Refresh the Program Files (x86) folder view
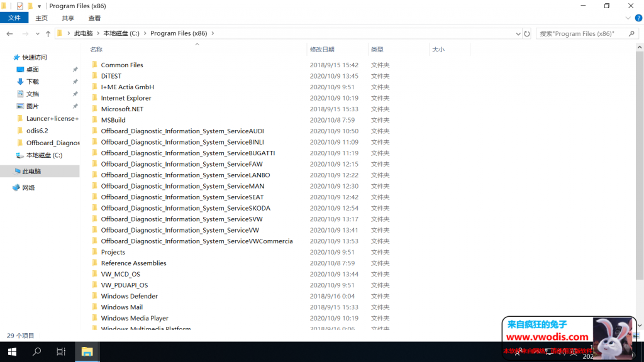644x362 pixels. [x=526, y=34]
